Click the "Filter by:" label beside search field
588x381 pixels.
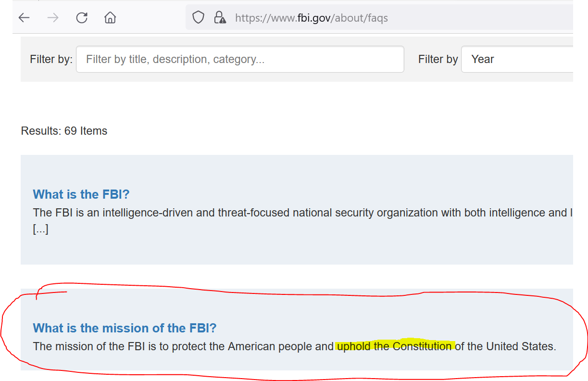coord(51,59)
